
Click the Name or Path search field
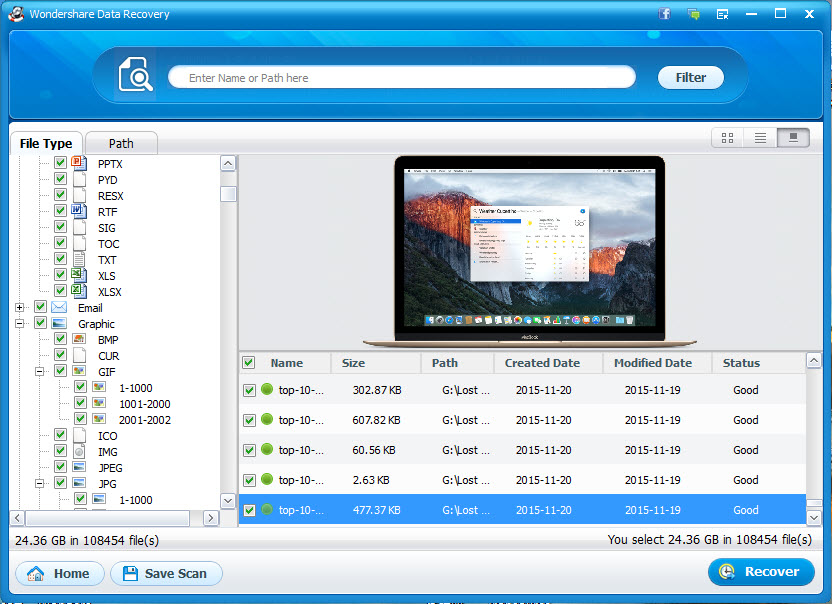coord(402,77)
